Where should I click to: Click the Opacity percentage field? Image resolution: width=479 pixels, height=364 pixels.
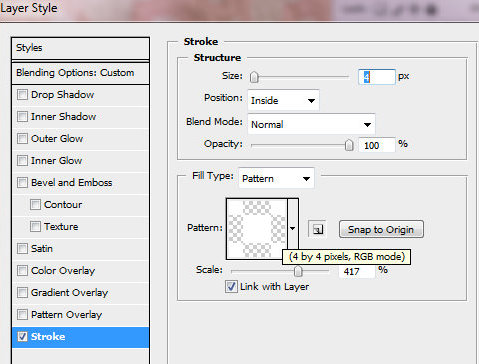377,145
